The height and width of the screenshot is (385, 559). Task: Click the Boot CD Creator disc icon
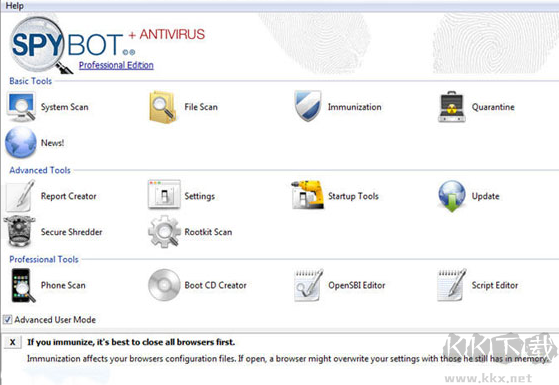pyautogui.click(x=164, y=285)
